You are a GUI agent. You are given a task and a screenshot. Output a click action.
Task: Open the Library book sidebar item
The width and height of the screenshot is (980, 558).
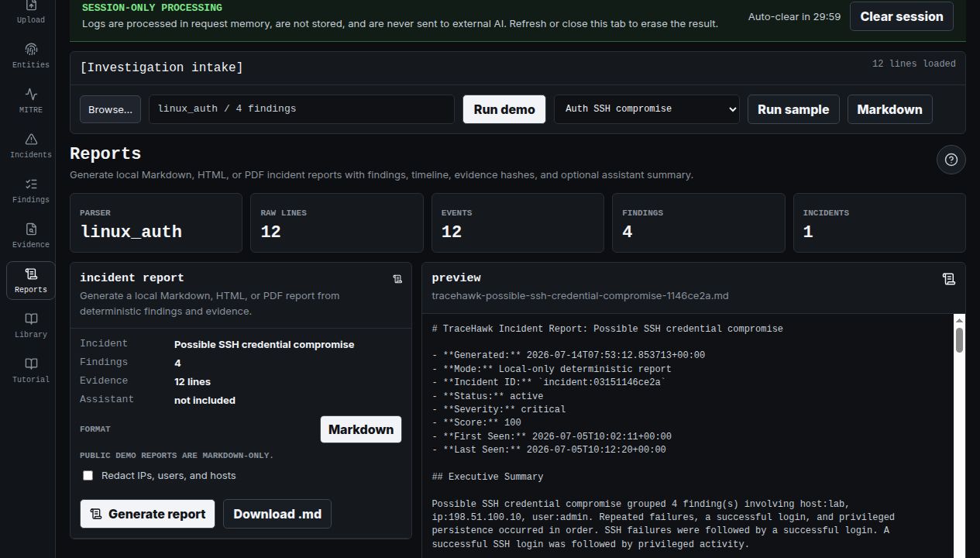30,325
